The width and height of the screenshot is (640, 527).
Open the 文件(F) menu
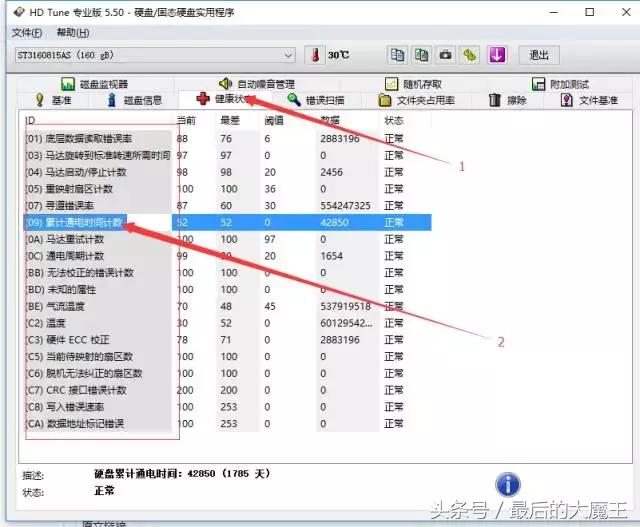(27, 33)
